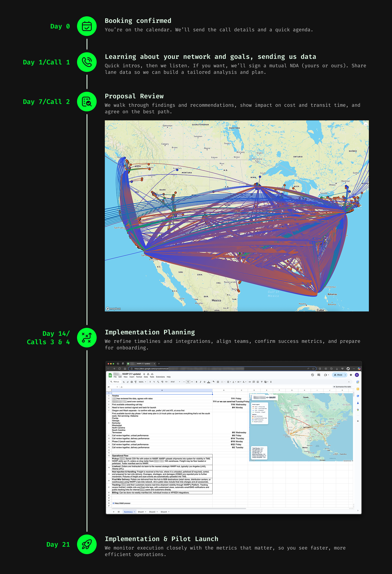
Task: Open the Share button dropdown arrow
Action: point(345,375)
